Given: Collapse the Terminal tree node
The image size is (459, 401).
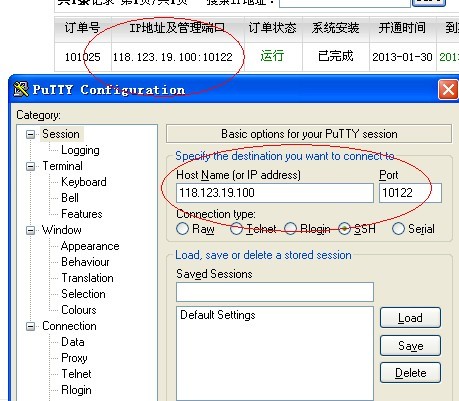Looking at the screenshot, I should point(30,166).
